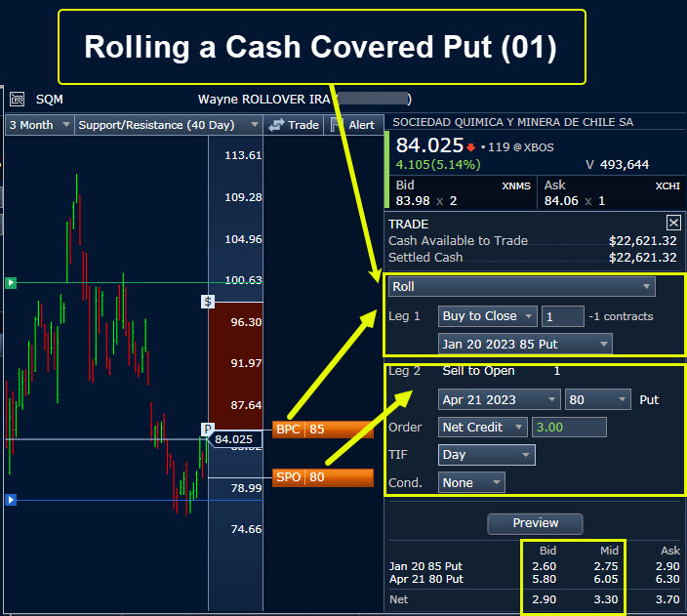Image resolution: width=687 pixels, height=616 pixels.
Task: Open the Net Credit order type dropdown
Action: tap(482, 427)
